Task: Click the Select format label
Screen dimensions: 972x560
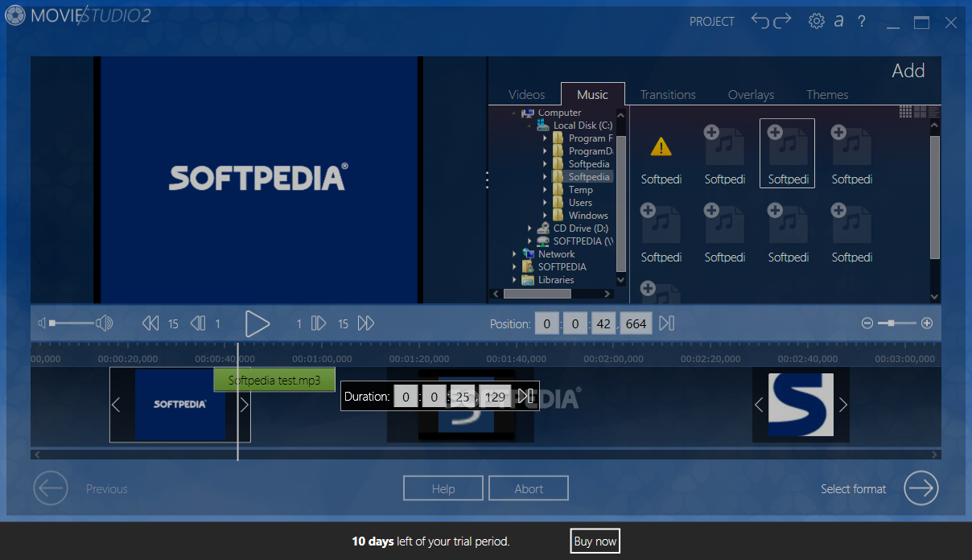Action: 853,488
